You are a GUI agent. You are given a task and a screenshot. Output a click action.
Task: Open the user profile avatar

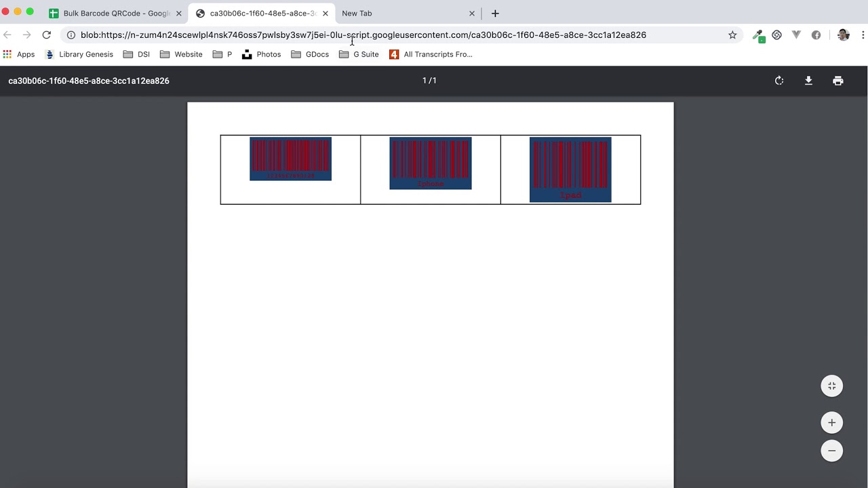point(844,35)
